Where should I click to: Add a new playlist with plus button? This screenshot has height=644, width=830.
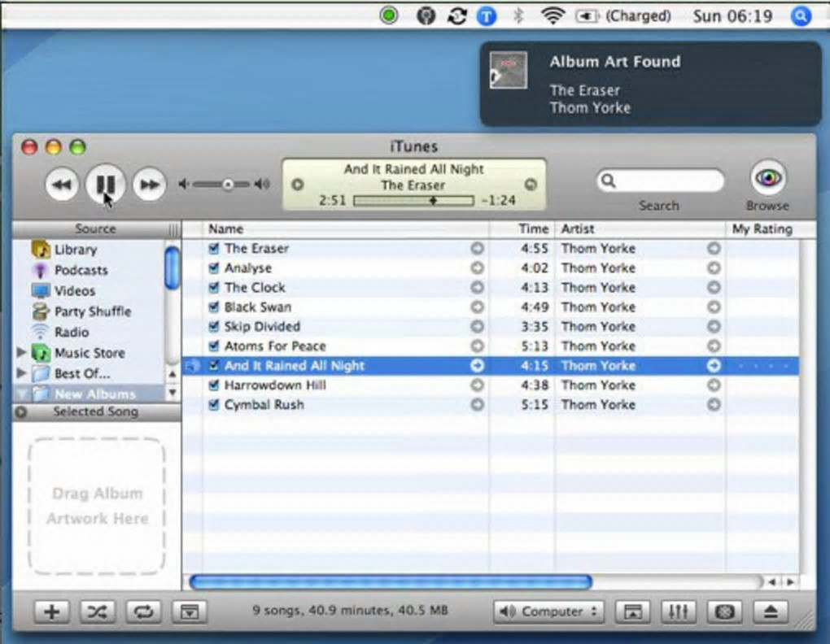(52, 611)
